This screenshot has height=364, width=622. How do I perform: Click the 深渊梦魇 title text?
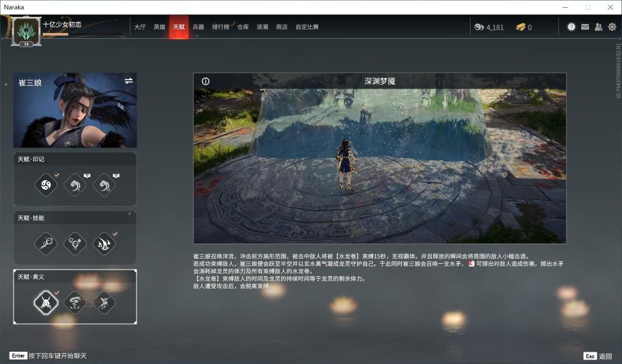380,81
